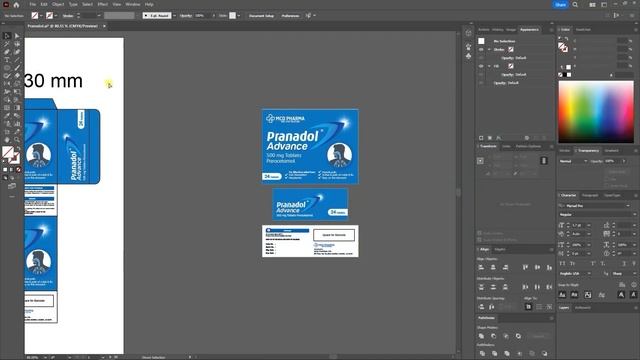
Task: Toggle Strikethrough in Character panel
Action: [634, 264]
